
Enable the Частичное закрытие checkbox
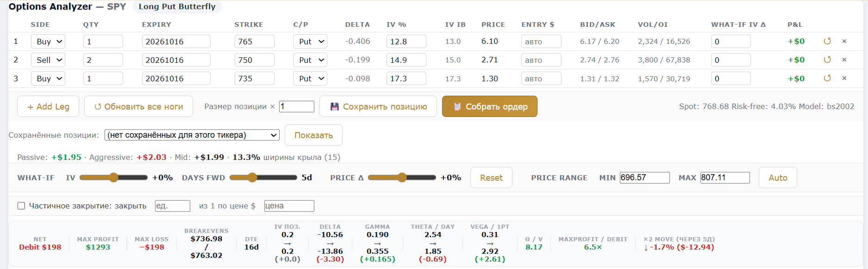(21, 206)
